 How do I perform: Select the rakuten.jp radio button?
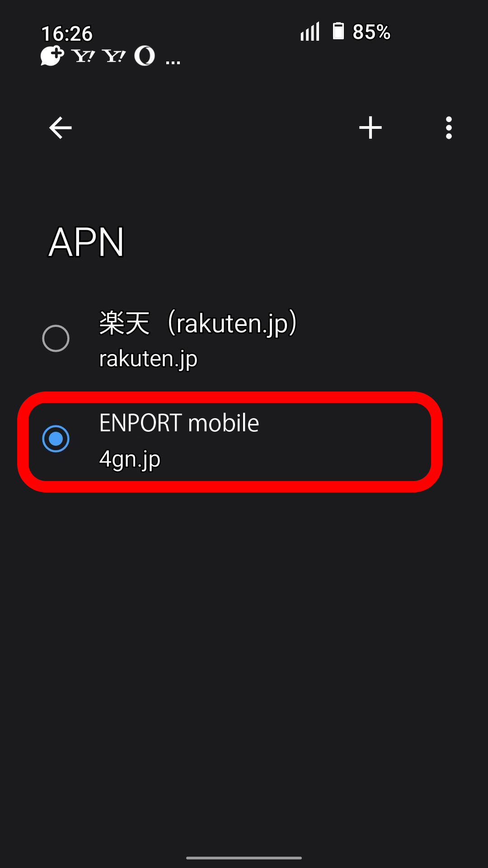tap(56, 338)
